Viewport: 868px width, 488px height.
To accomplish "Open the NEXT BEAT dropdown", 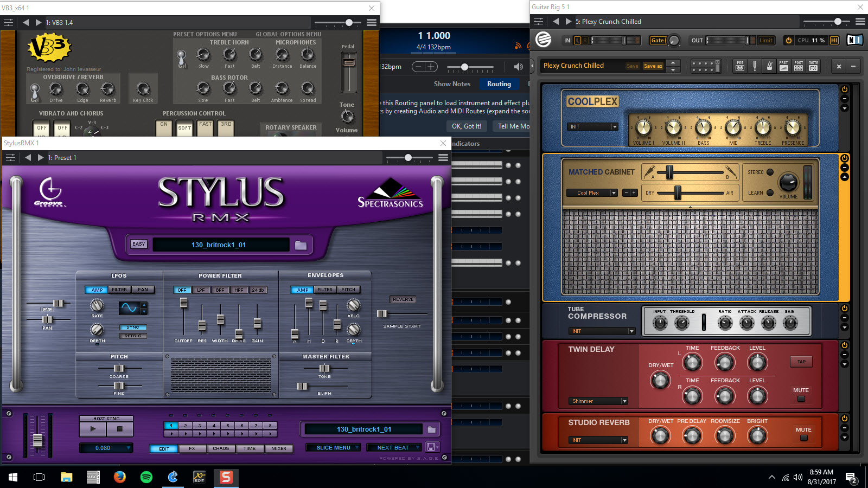I will (394, 448).
